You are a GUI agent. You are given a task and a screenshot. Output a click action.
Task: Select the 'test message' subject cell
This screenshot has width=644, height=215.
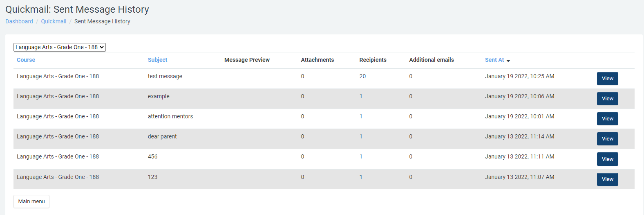click(165, 76)
